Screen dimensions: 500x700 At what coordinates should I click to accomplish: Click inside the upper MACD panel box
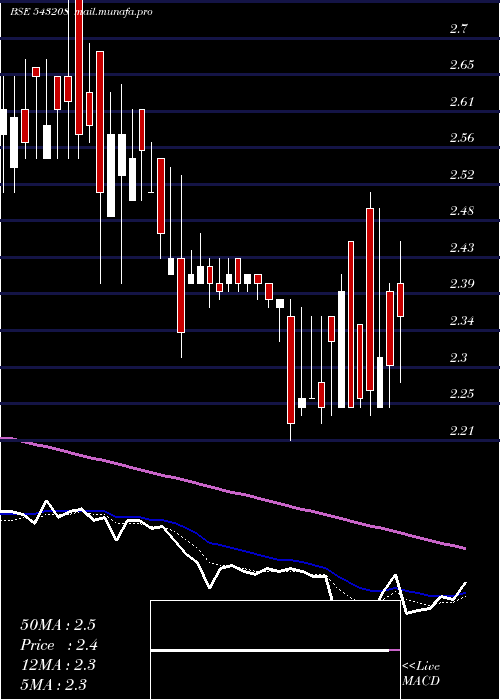tap(275, 625)
